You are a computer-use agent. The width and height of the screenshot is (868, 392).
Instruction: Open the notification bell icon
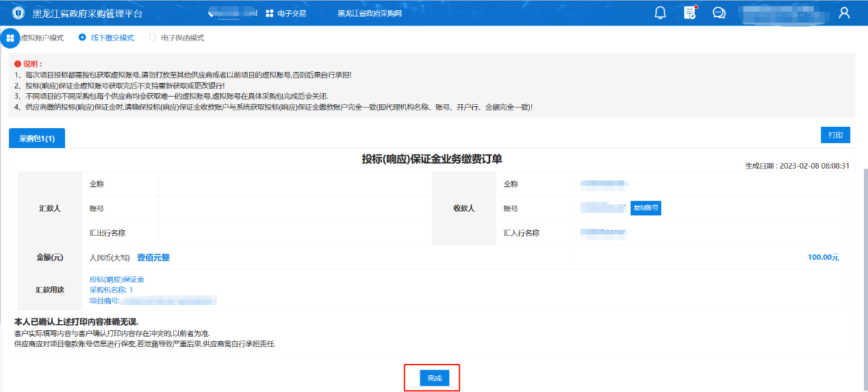click(x=660, y=13)
